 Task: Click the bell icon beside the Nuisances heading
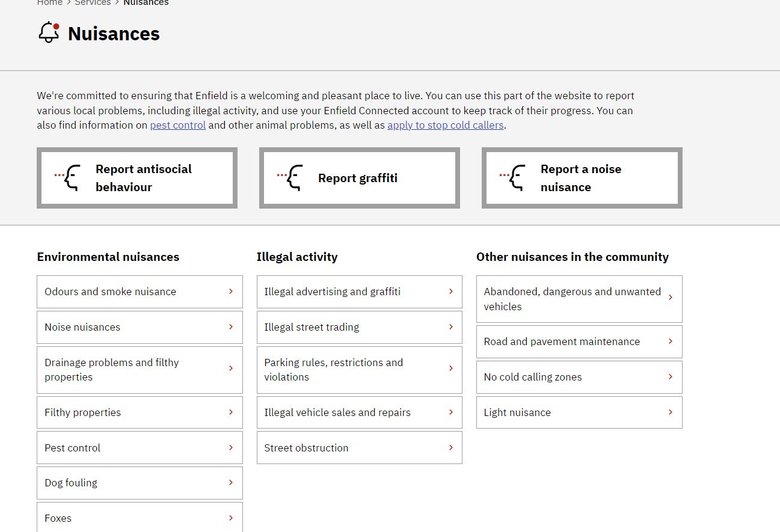(x=49, y=33)
